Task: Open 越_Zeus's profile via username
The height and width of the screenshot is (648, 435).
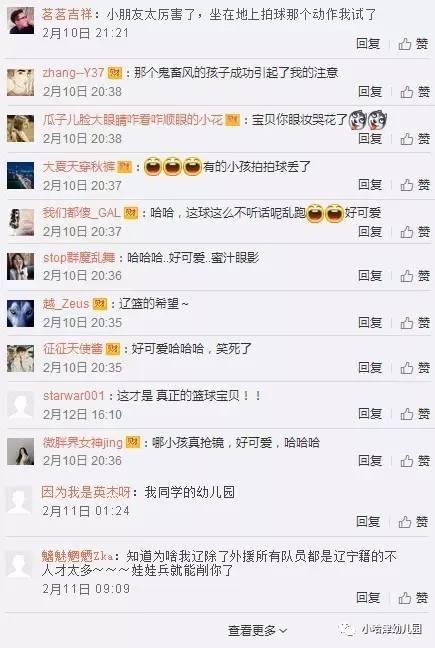Action: (x=66, y=304)
